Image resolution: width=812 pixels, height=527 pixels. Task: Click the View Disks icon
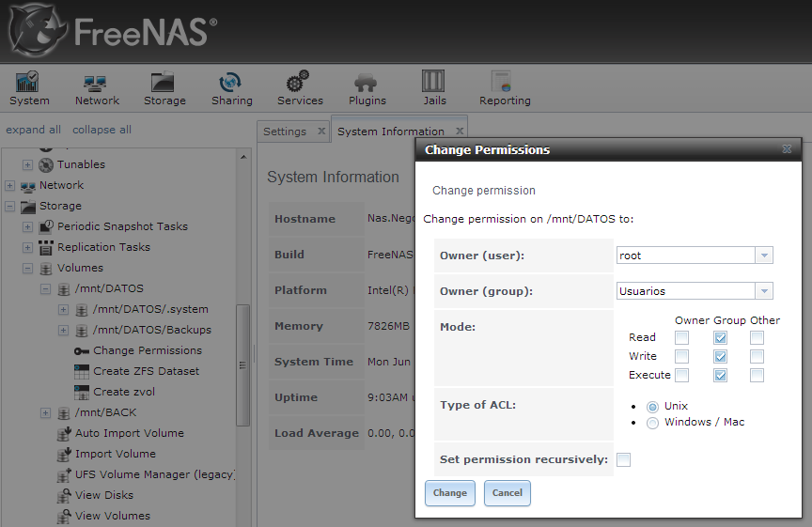click(64, 496)
